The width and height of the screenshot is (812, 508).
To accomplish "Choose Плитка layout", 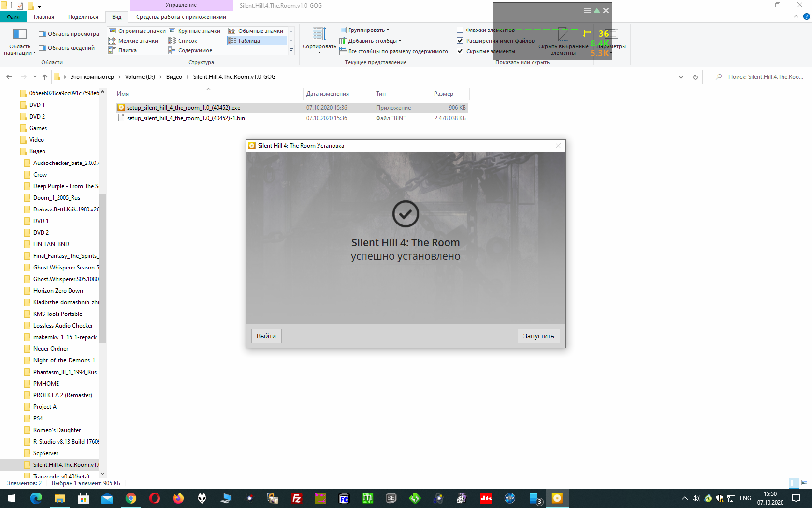I will 123,50.
